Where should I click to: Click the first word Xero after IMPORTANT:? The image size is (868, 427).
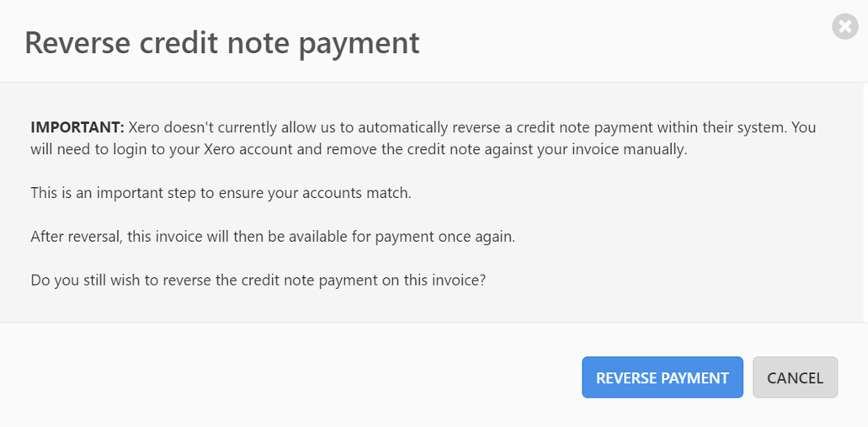pos(145,127)
